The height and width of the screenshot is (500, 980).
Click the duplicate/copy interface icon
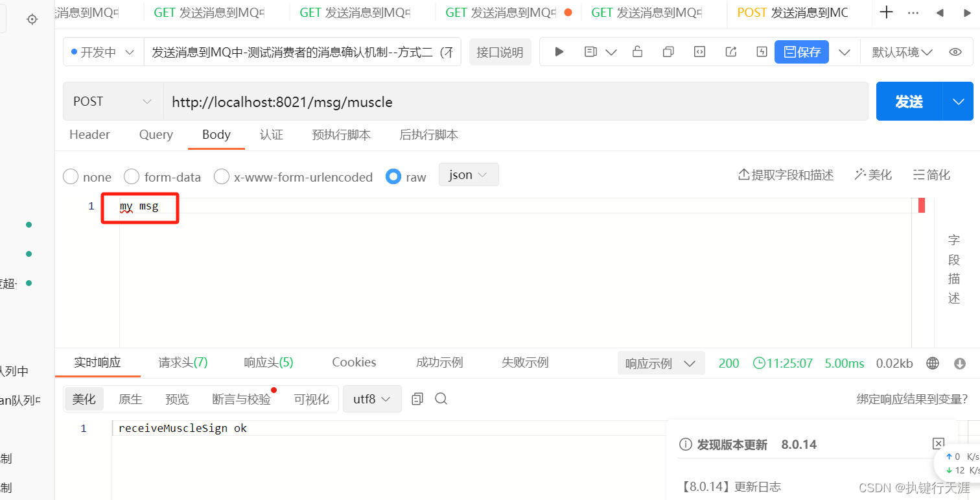668,52
